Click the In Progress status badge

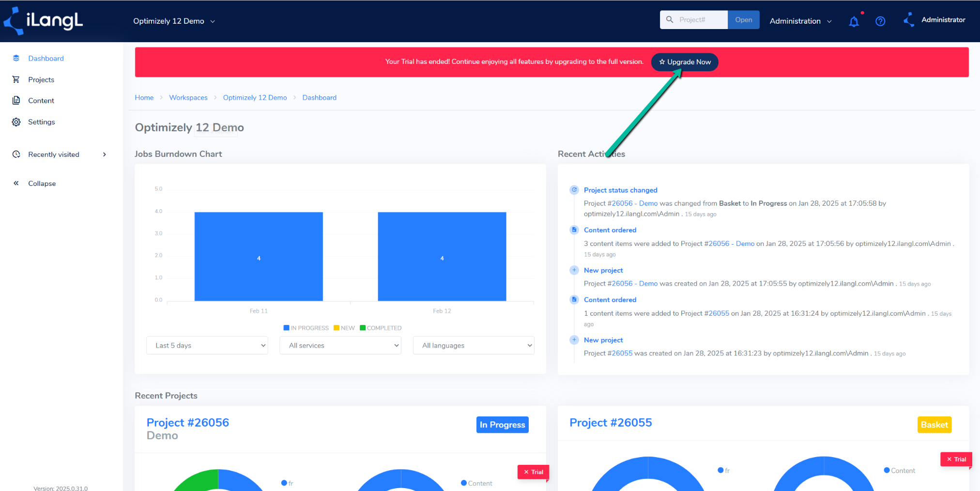[x=502, y=425]
